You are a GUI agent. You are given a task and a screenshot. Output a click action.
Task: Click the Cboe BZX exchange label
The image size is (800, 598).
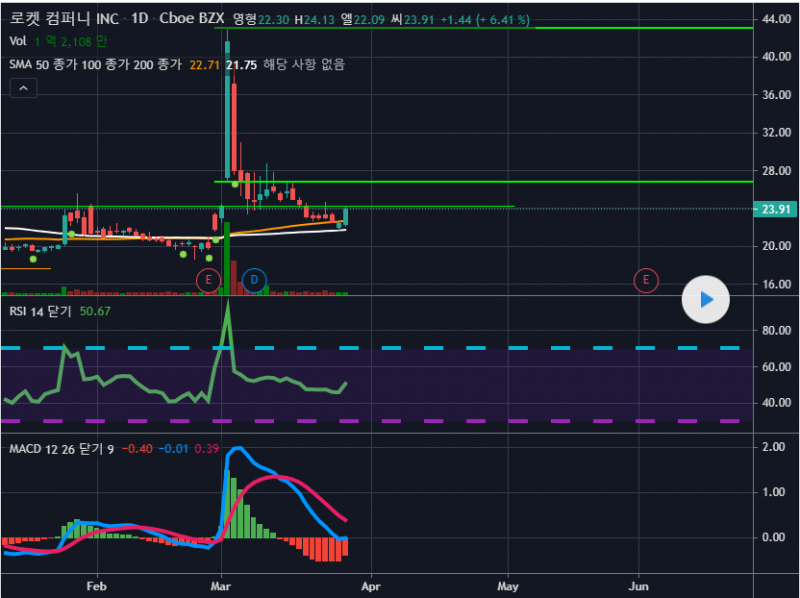tap(193, 19)
